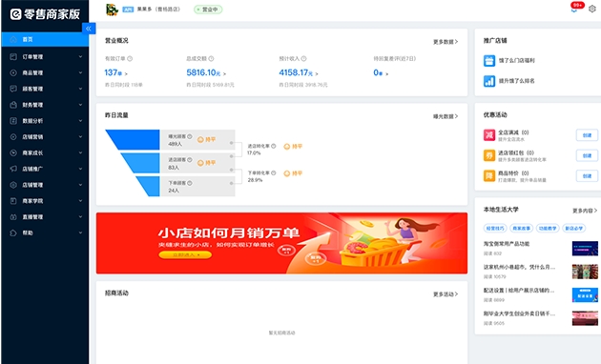Click the 商品管理 icon in sidebar
Image resolution: width=601 pixels, height=364 pixels.
click(13, 72)
